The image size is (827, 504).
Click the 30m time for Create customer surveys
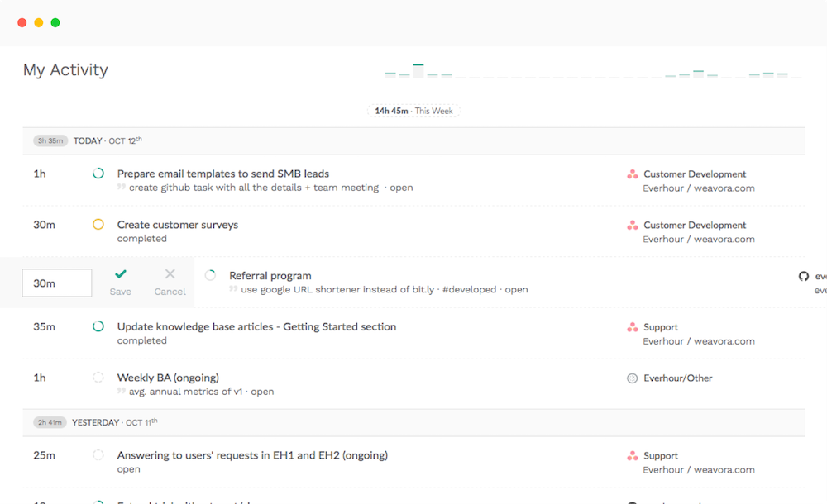point(45,225)
